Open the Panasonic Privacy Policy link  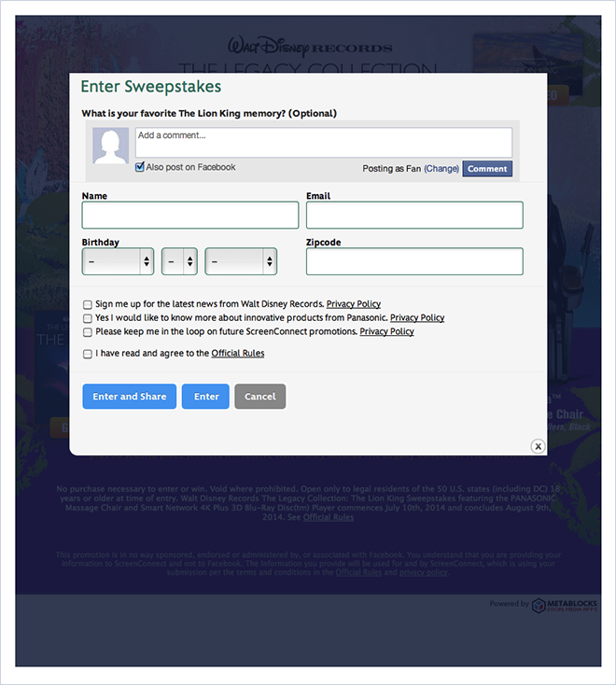click(417, 317)
